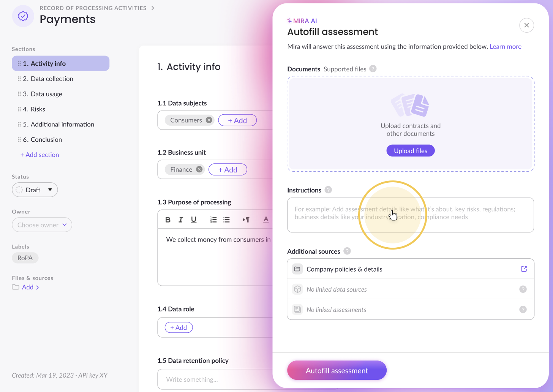
Task: Follow the Learn more link
Action: (x=506, y=46)
